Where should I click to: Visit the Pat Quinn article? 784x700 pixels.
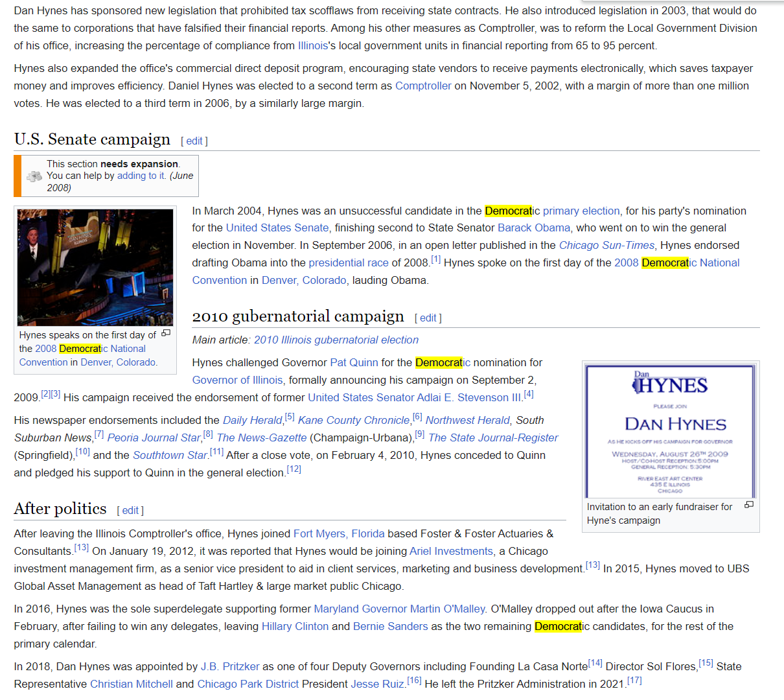click(x=354, y=362)
